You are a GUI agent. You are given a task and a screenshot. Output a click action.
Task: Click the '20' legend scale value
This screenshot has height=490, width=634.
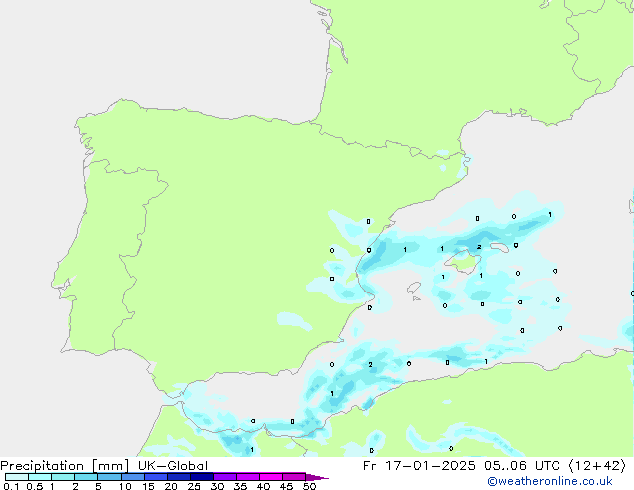click(171, 486)
